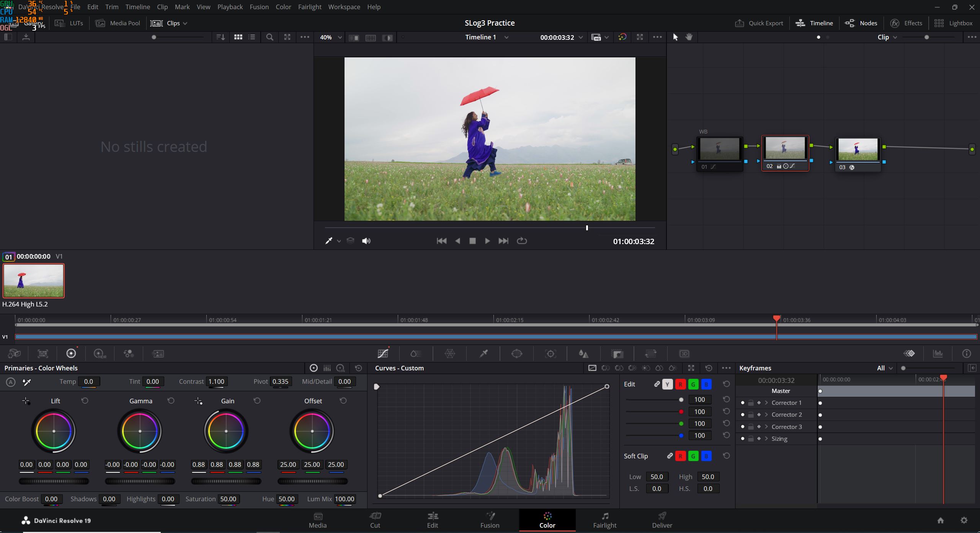Open the Camera Raw palette
The image size is (980, 533).
[14, 354]
